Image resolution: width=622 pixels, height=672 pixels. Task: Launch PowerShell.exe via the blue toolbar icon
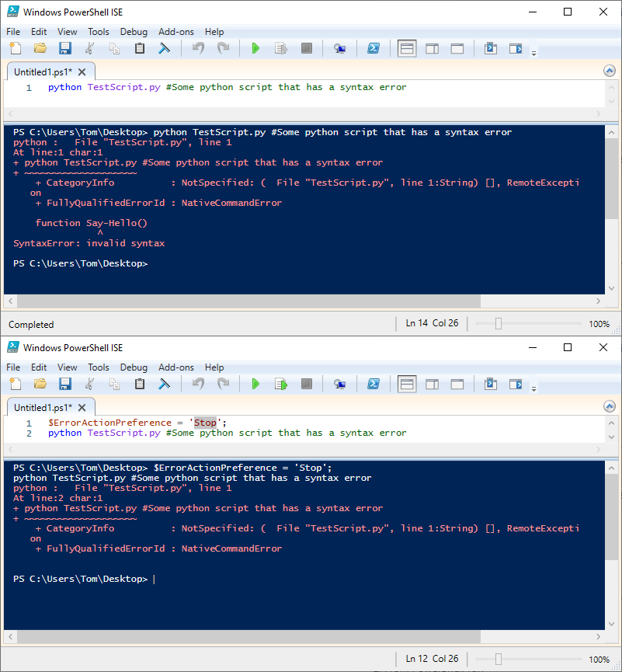point(374,47)
